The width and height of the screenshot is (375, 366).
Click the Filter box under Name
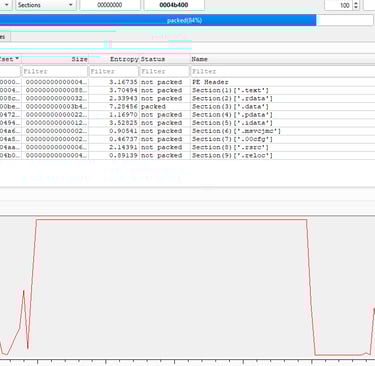(x=283, y=71)
